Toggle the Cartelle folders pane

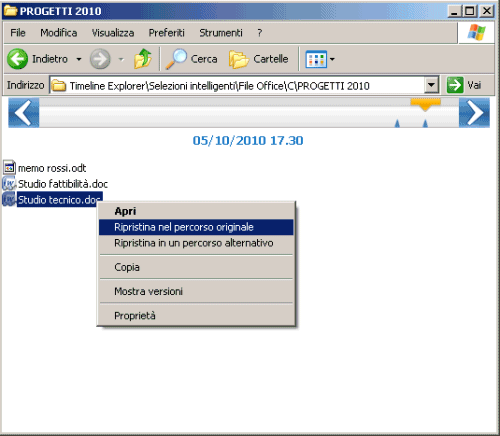coord(259,59)
